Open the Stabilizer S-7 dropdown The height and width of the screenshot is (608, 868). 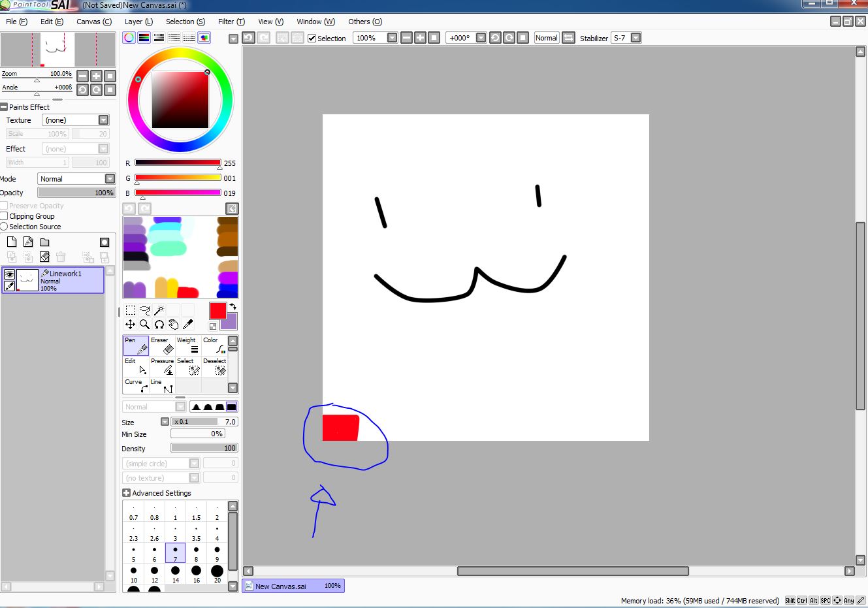635,38
